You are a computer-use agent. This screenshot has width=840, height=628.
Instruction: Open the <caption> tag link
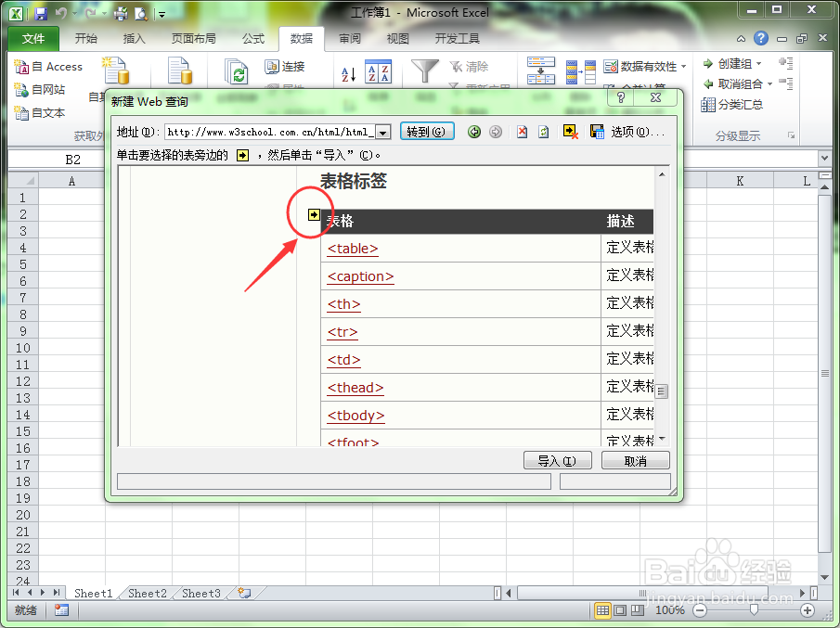[360, 276]
